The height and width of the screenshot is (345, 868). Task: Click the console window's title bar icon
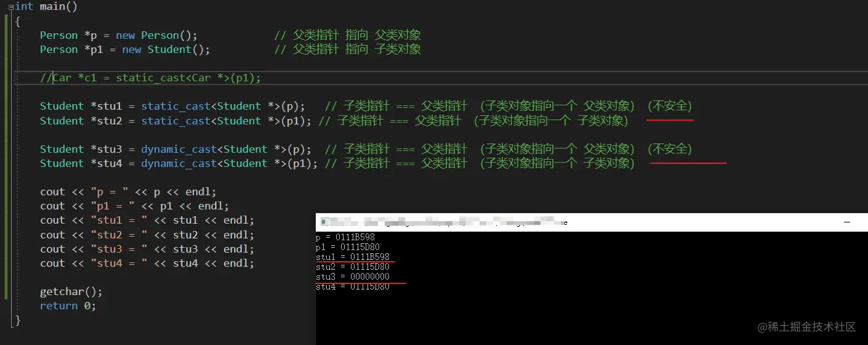pos(324,222)
